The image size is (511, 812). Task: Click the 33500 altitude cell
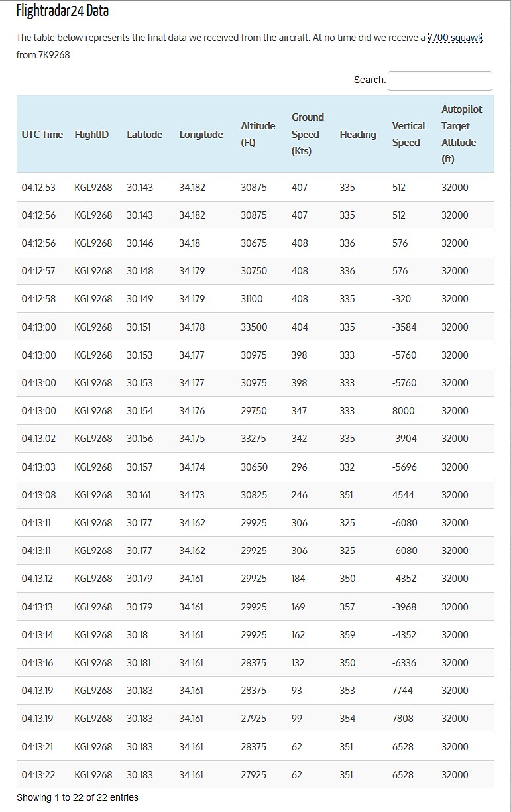click(254, 327)
